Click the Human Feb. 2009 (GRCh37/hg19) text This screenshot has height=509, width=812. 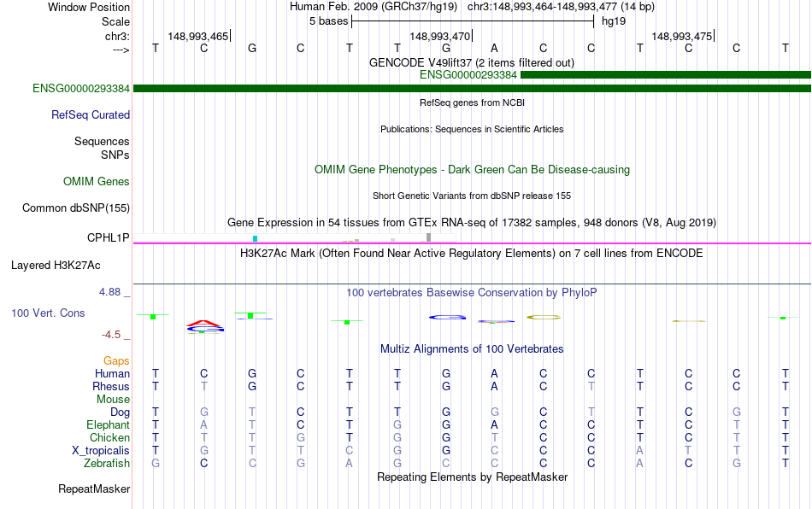pos(374,7)
